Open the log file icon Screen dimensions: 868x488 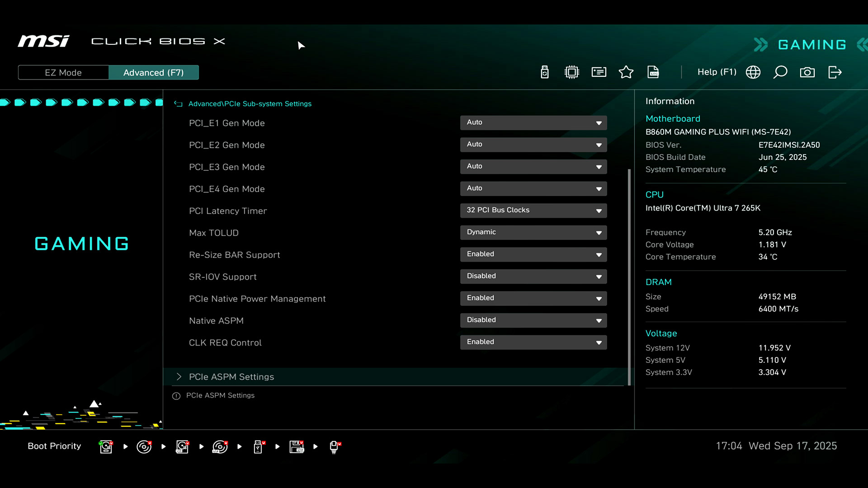coord(653,72)
